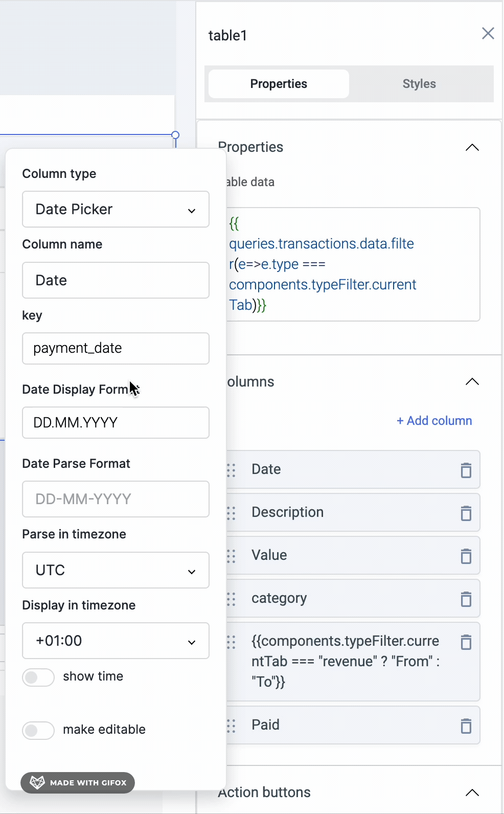The width and height of the screenshot is (504, 814).
Task: Grab the drag handle of Date column
Action: pyautogui.click(x=232, y=470)
